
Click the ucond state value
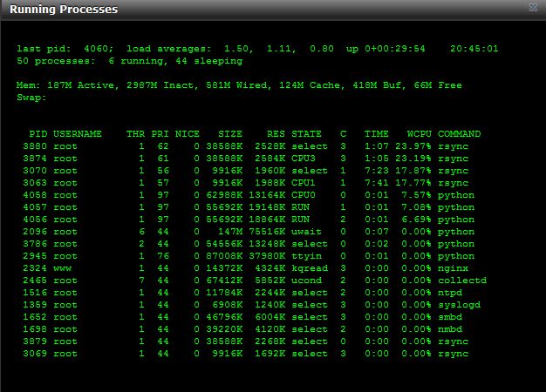(x=306, y=280)
